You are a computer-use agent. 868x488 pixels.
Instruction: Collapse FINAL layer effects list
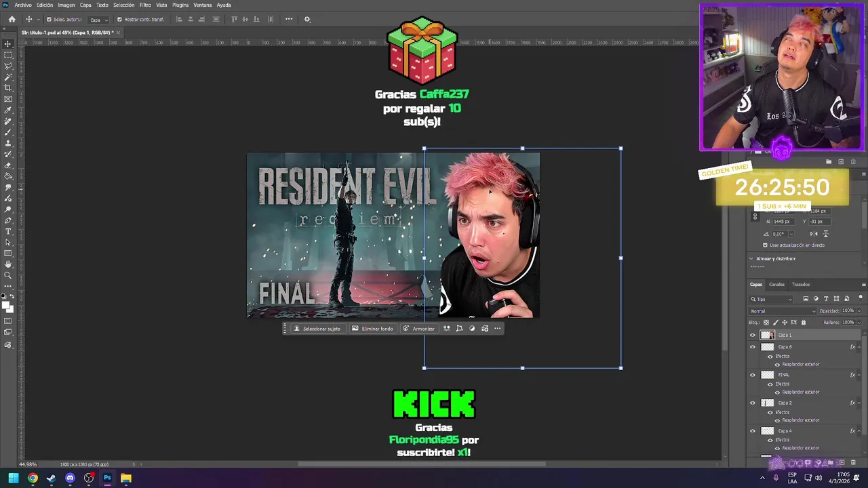coord(859,375)
